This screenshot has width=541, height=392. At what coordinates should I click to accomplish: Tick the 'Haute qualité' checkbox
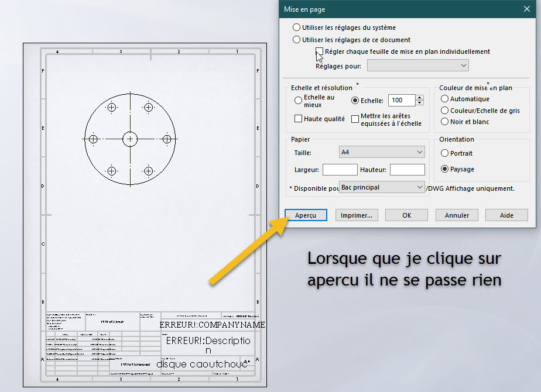(299, 119)
